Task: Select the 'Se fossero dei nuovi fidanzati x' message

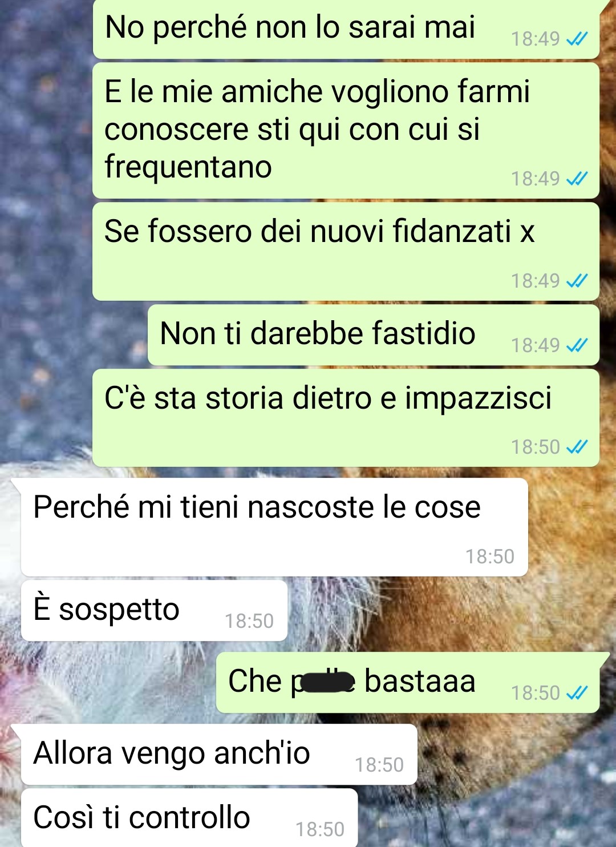Action: (346, 252)
